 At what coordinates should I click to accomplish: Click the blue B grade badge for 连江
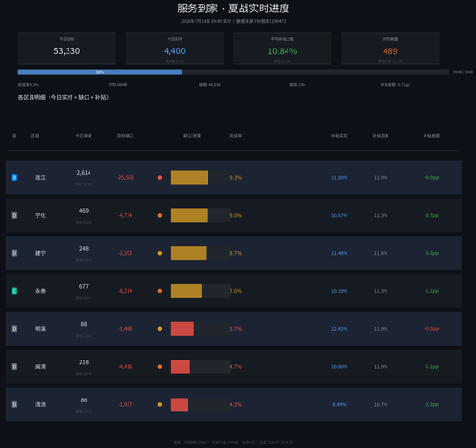[x=14, y=177]
